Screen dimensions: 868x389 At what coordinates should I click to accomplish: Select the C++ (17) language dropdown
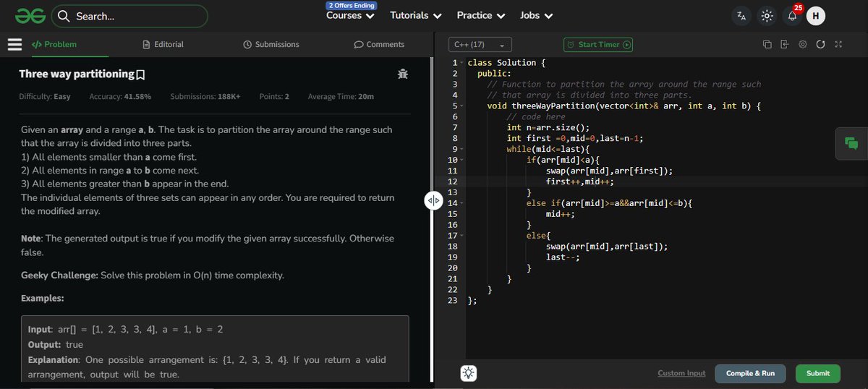pos(480,44)
